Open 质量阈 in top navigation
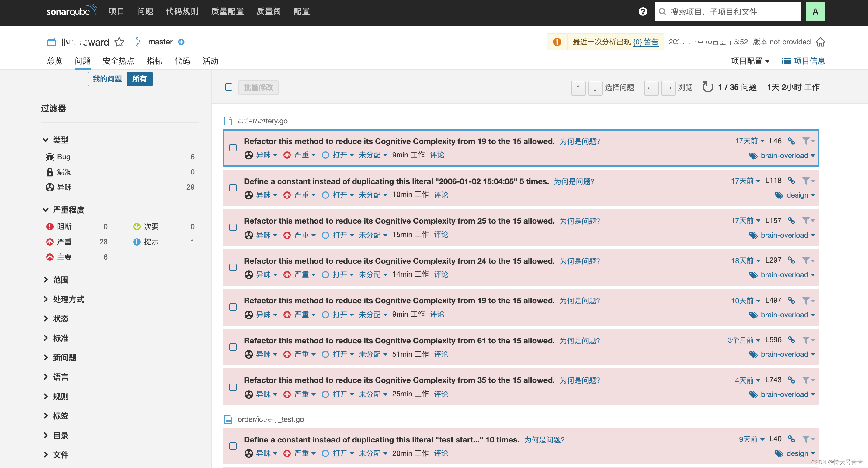Viewport: 868px width, 468px height. click(269, 12)
